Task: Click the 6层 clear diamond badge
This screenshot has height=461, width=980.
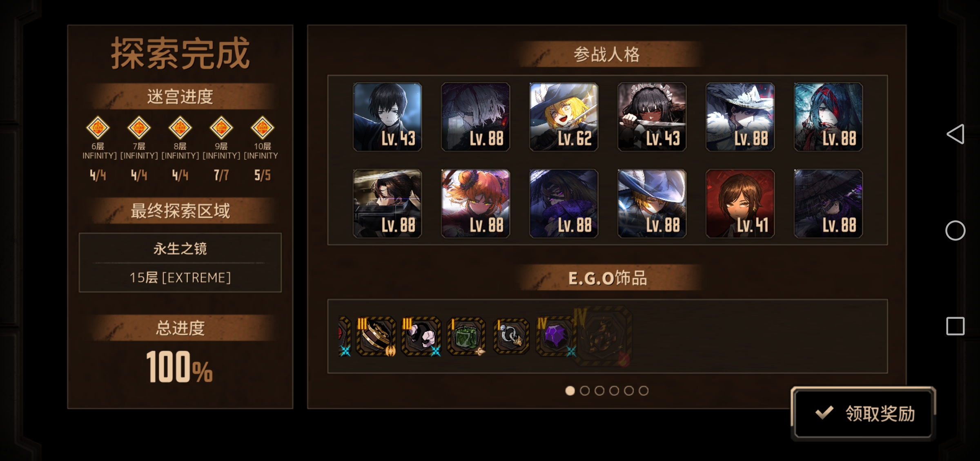Action: tap(98, 128)
